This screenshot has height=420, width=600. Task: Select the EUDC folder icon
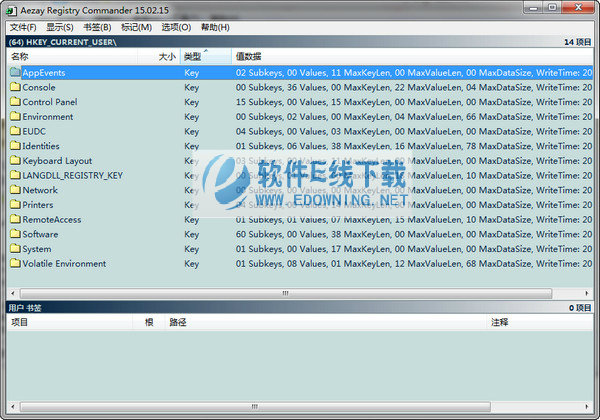14,131
